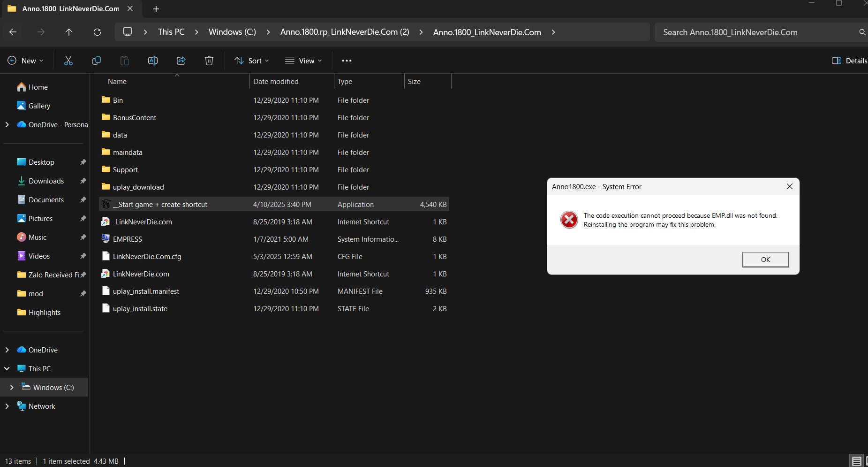Switch to large thumbnails view in status bar
This screenshot has height=467, width=868.
tap(866, 461)
